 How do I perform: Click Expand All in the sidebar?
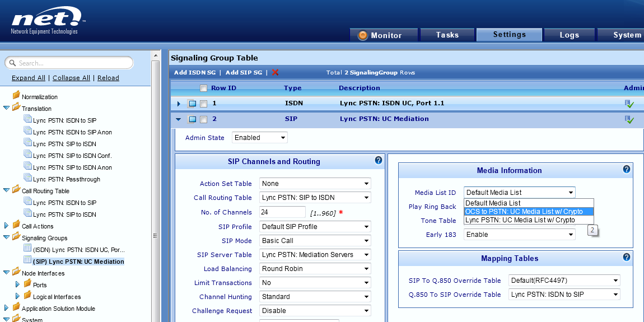29,78
